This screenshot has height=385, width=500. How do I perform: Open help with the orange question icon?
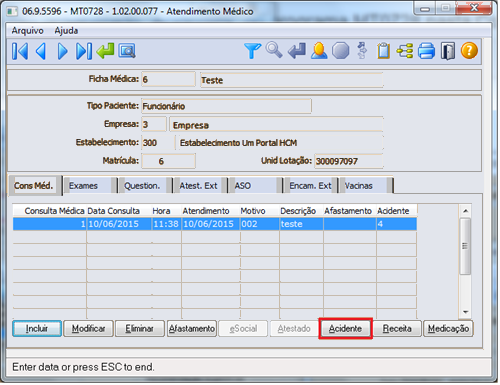tap(469, 51)
